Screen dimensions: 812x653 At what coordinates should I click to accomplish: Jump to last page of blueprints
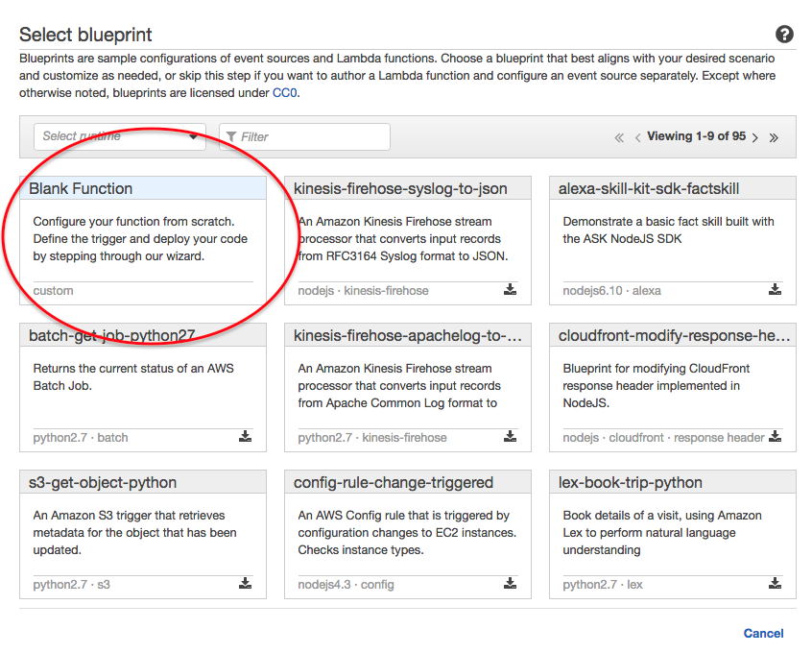(774, 137)
